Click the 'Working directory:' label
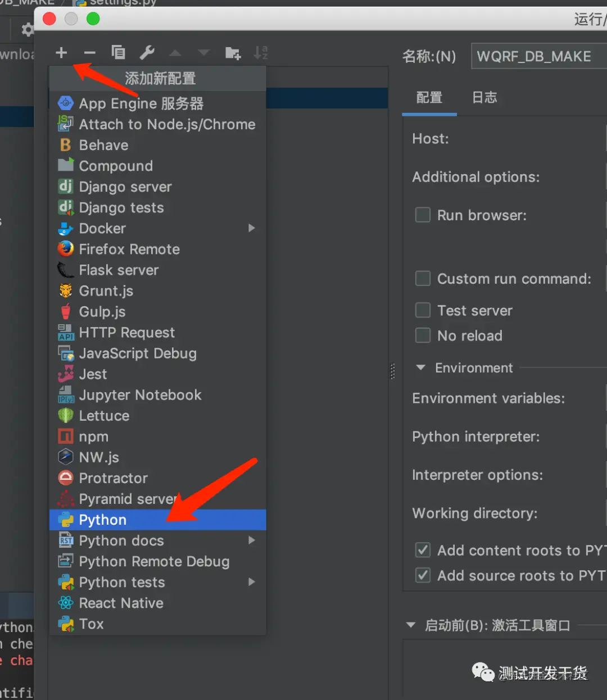This screenshot has width=607, height=700. [475, 513]
